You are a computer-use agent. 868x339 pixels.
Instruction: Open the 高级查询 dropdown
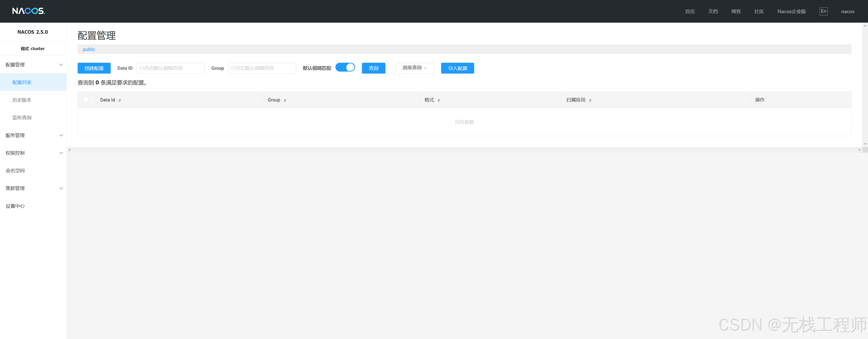coord(414,68)
